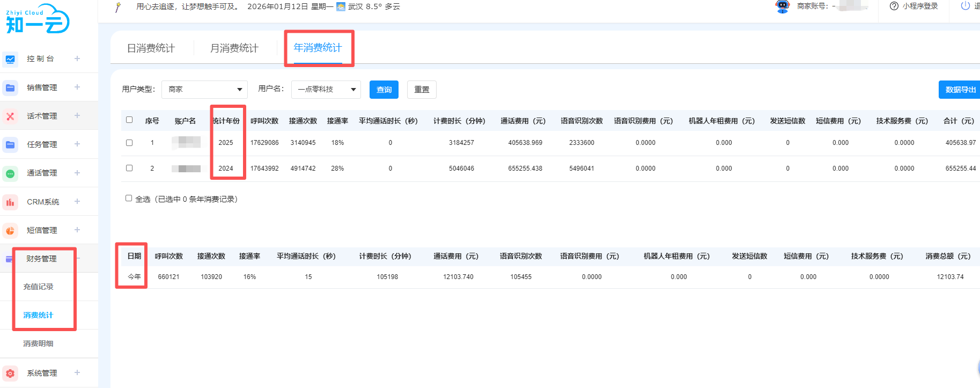
Task: Expand the 任务管理 menu with plus sign
Action: tap(77, 144)
